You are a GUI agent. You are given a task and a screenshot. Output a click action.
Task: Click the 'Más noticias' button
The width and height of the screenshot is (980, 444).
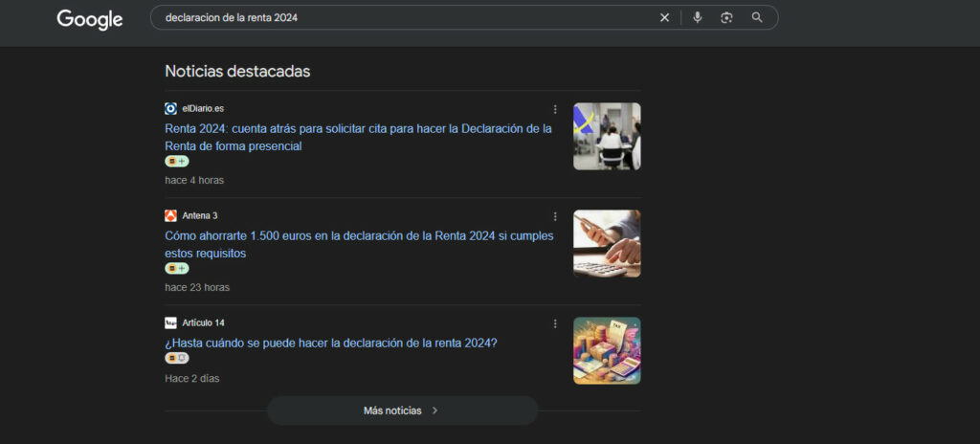pyautogui.click(x=403, y=411)
